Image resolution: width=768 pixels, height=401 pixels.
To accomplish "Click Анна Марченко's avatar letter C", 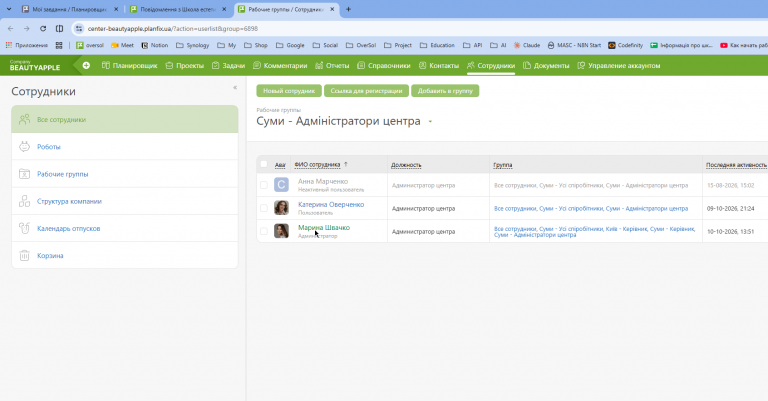I will (281, 185).
